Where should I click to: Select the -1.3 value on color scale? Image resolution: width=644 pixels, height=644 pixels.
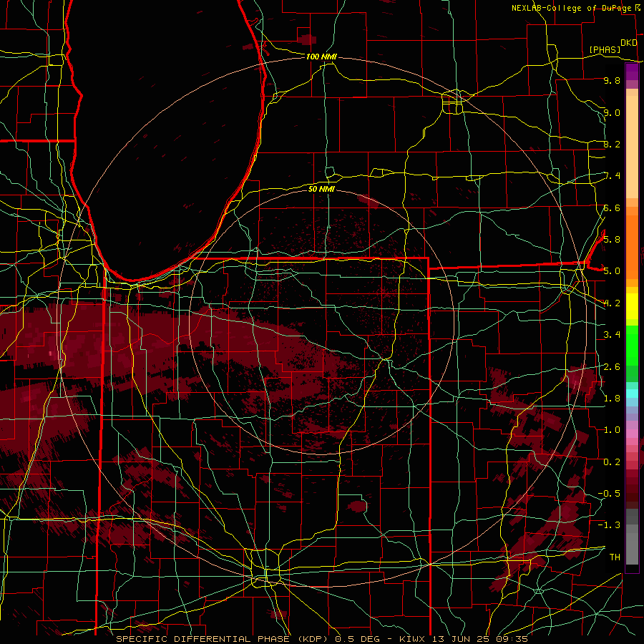tap(609, 525)
